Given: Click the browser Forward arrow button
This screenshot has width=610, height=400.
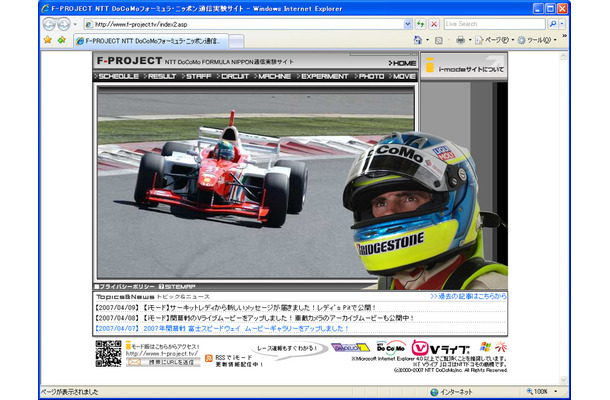Looking at the screenshot, I should tap(63, 24).
